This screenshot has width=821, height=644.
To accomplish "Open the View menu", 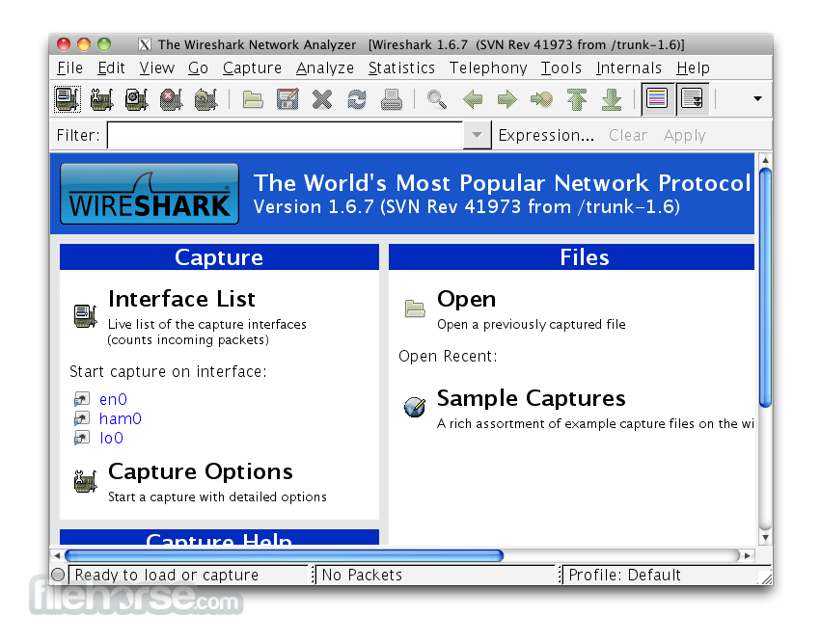I will pos(156,68).
